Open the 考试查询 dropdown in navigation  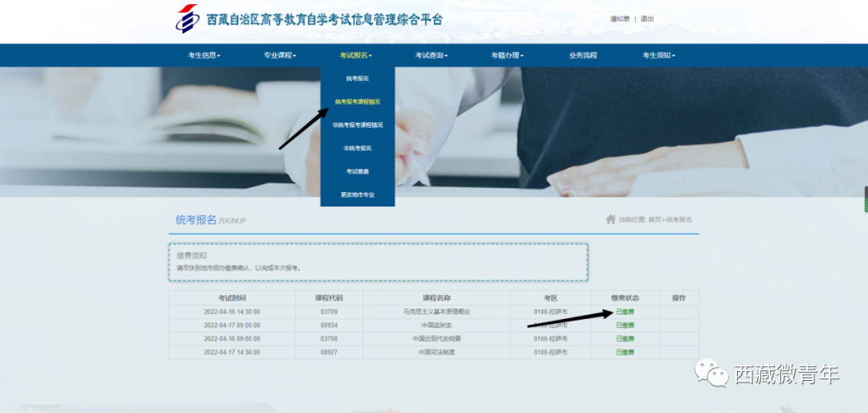[x=431, y=55]
